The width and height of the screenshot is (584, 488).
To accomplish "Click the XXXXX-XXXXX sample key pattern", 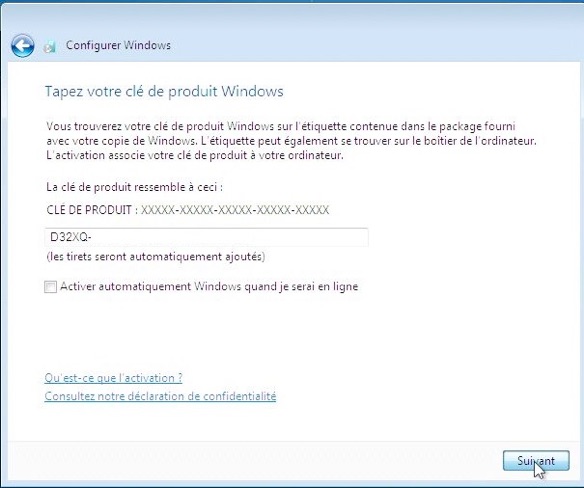I will pyautogui.click(x=235, y=210).
